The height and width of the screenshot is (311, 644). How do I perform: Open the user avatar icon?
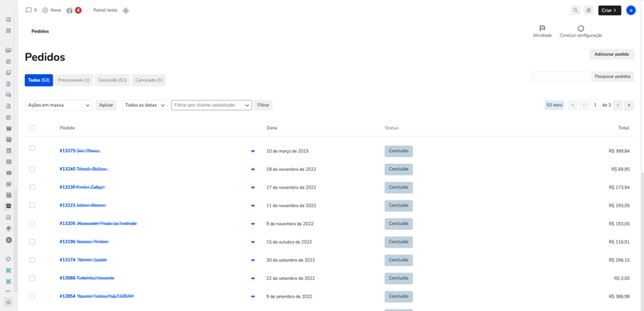pos(631,11)
